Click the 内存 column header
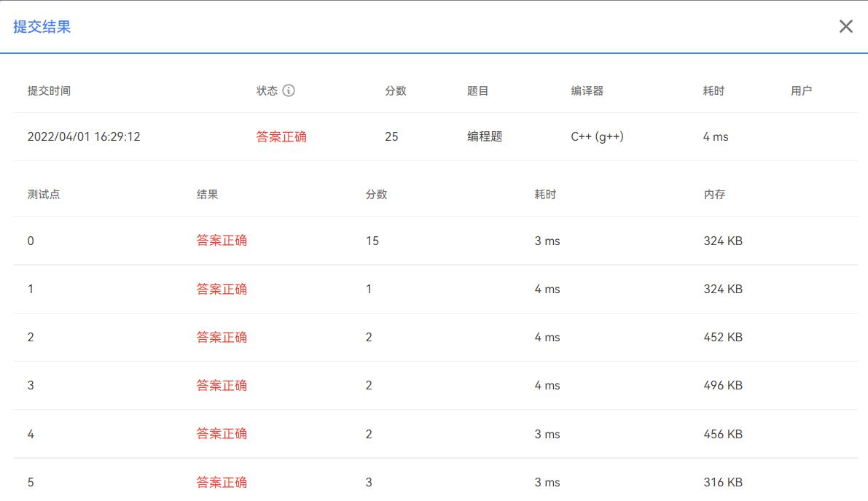 [x=714, y=195]
